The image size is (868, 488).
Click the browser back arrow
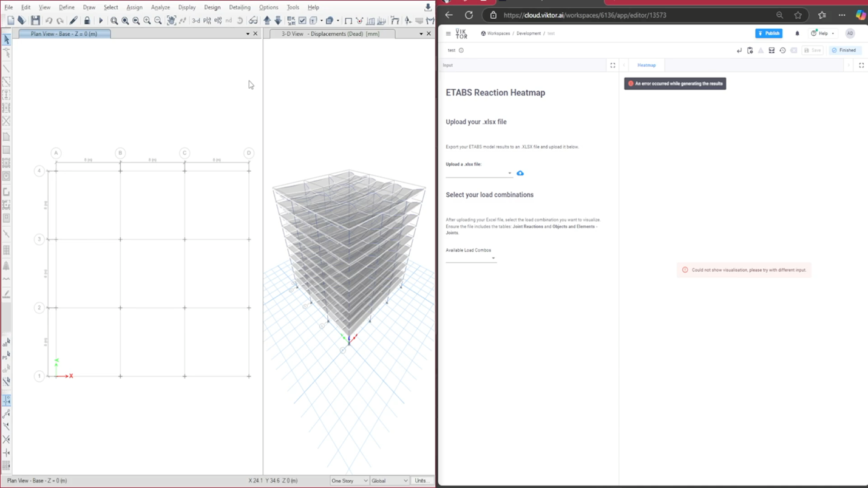449,15
